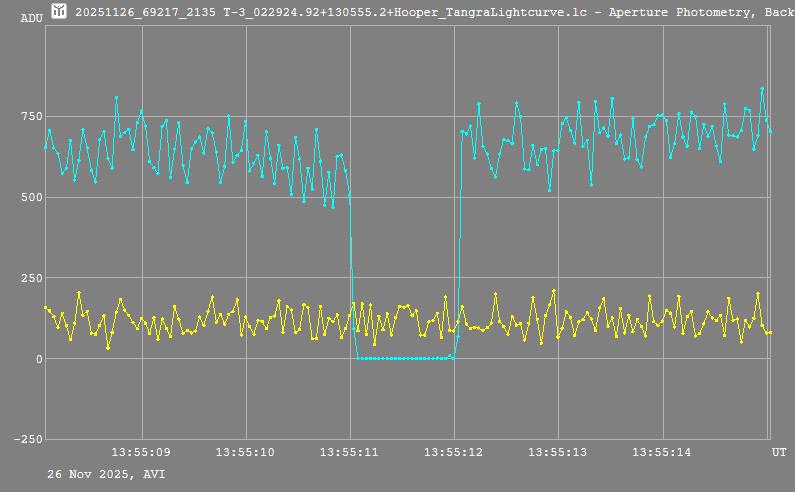Click the cyan curve's steep rise at 13:55:12

coord(459,250)
